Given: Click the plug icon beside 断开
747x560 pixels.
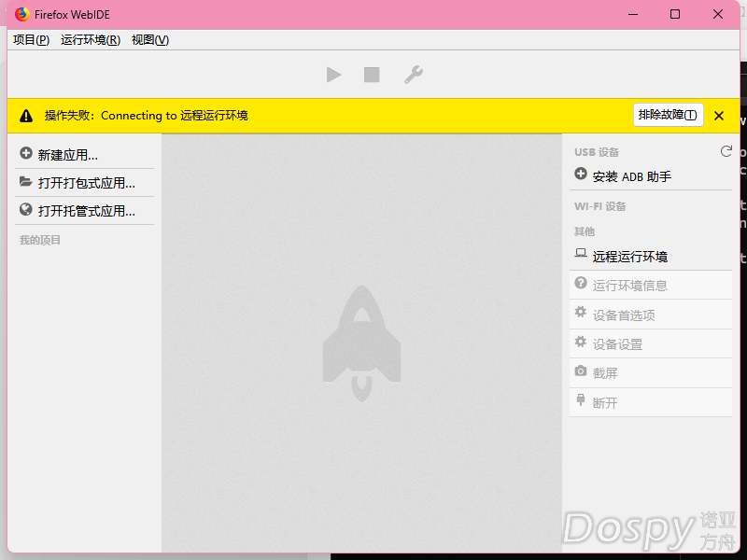Looking at the screenshot, I should coord(580,399).
